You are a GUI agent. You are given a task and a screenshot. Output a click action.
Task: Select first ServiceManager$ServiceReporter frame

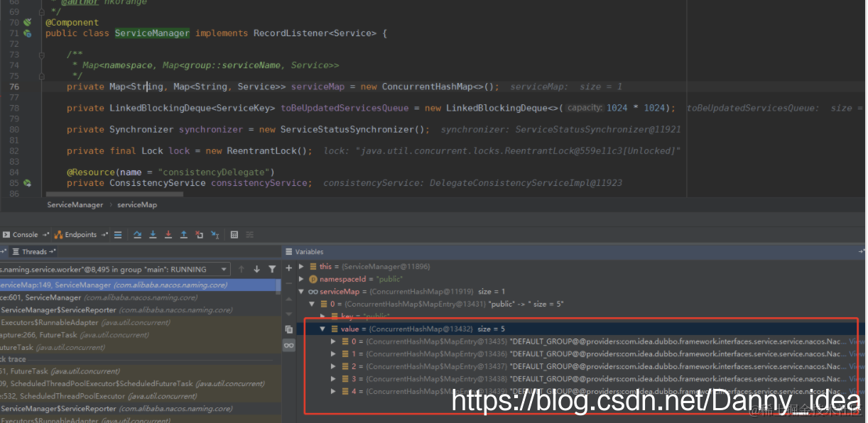141,310
